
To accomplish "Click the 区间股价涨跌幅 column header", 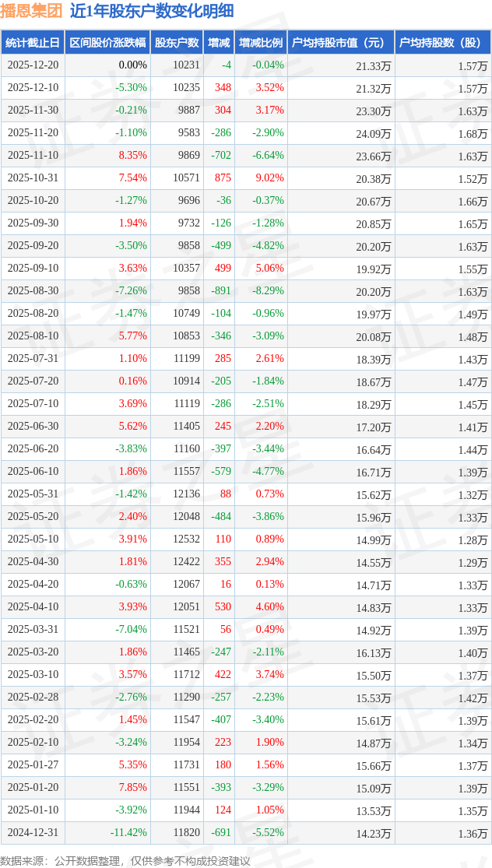I will click(x=107, y=43).
